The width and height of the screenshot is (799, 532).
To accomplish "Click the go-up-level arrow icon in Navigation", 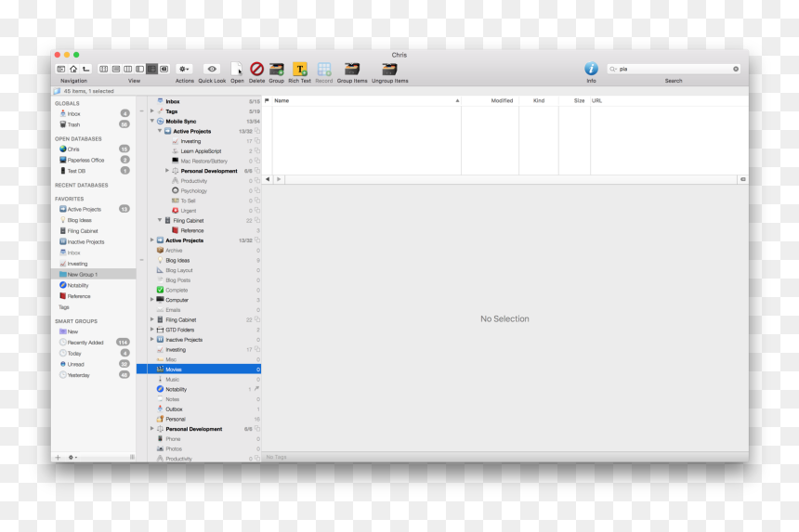I will pos(86,69).
